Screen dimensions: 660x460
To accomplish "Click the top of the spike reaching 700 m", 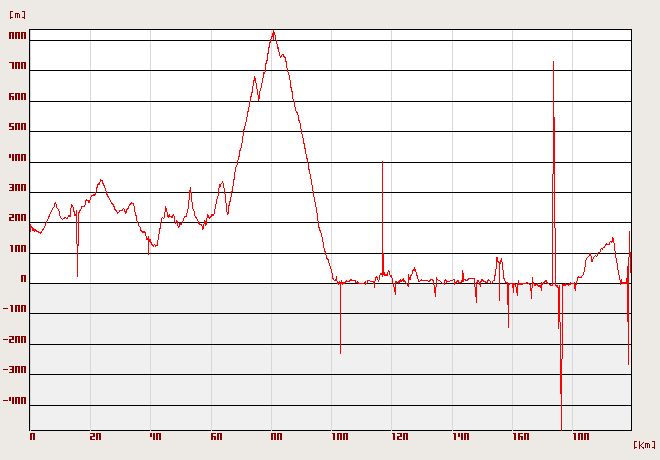I will point(553,63).
